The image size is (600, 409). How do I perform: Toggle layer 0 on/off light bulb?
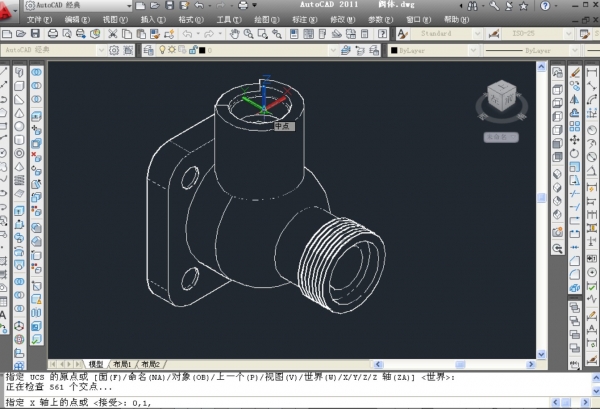(x=162, y=50)
